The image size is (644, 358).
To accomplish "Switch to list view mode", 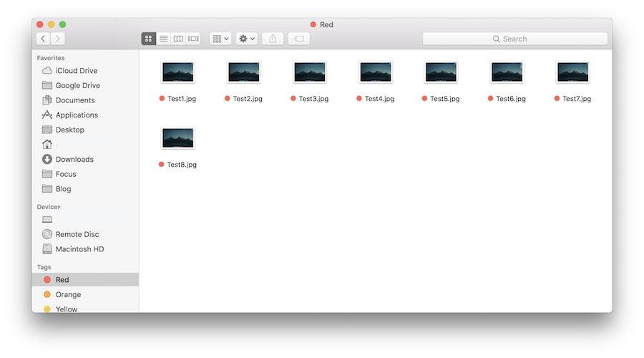I will coord(163,39).
